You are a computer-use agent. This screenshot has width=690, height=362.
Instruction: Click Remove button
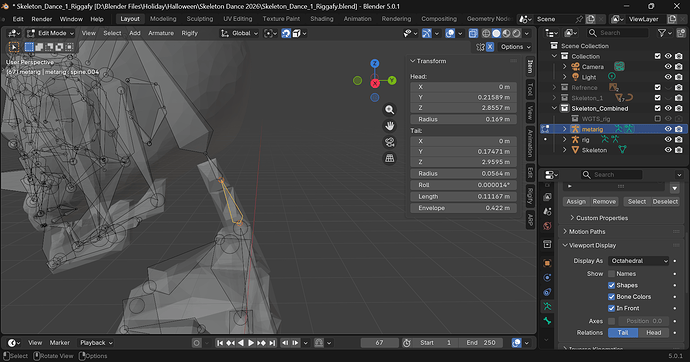604,201
